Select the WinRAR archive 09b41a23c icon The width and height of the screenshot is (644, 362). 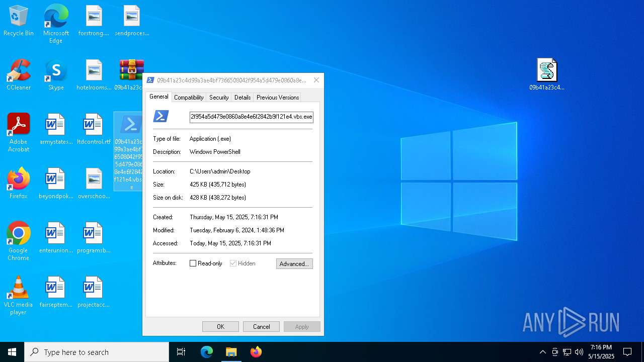pyautogui.click(x=131, y=75)
